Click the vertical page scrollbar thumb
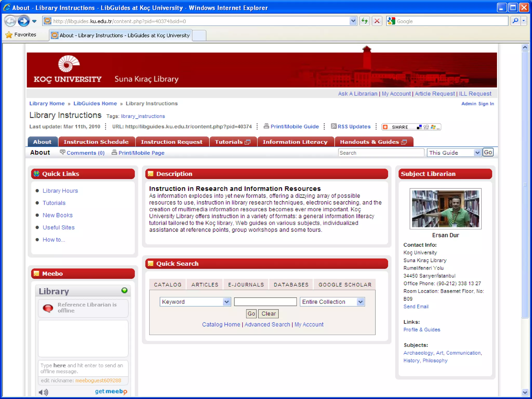The height and width of the screenshot is (399, 532). 525,184
